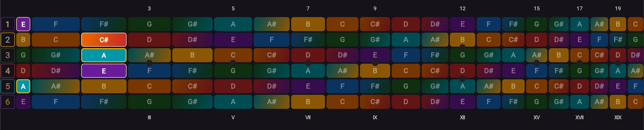Select E at fret 12 on string 6
This screenshot has width=644, height=130.
pos(462,102)
